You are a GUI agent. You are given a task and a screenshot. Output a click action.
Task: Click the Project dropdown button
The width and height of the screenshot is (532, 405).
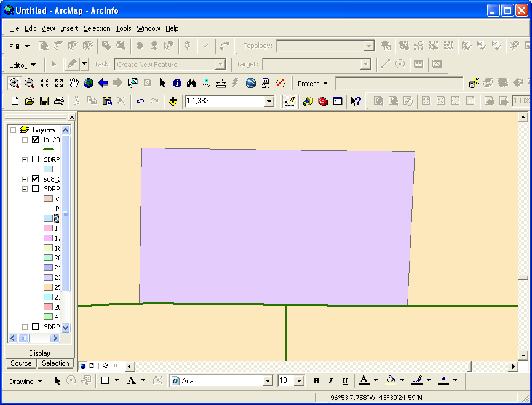313,84
